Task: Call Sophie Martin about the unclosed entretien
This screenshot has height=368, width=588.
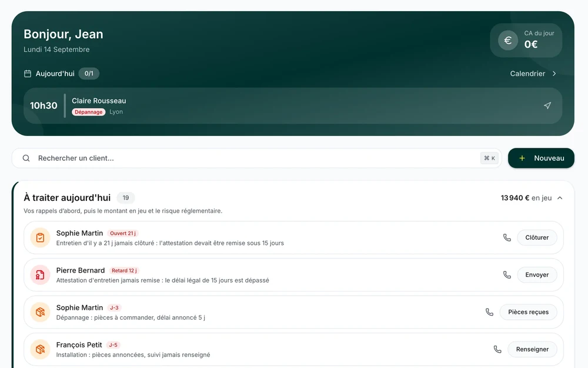Action: tap(507, 237)
